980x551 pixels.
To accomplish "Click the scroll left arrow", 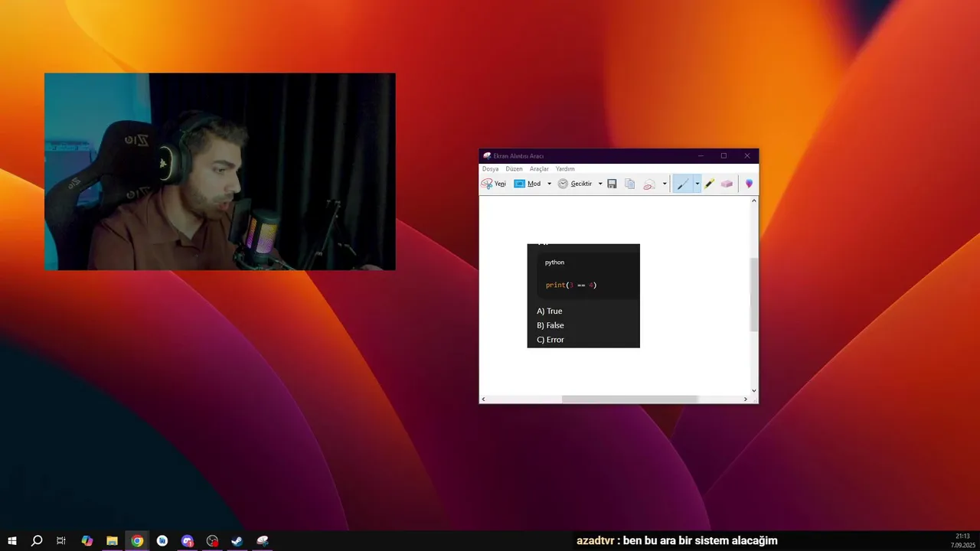I will click(x=483, y=399).
